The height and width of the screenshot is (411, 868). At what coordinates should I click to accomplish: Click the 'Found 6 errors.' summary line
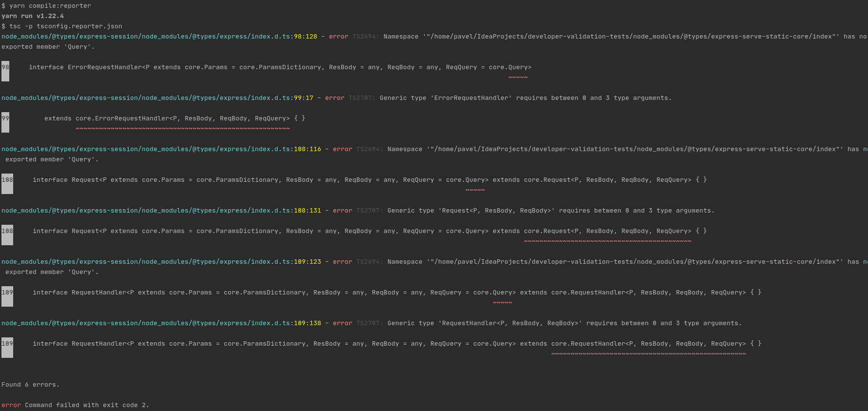pos(30,385)
